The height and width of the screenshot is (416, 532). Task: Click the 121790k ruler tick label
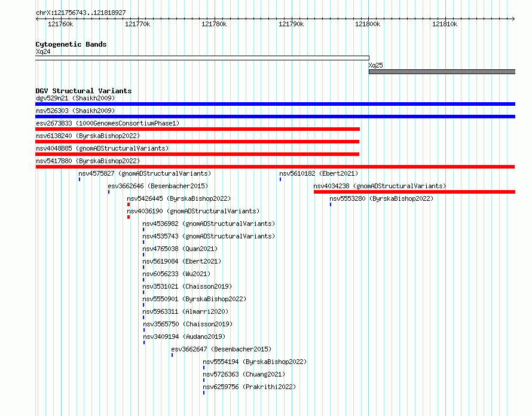coord(291,24)
